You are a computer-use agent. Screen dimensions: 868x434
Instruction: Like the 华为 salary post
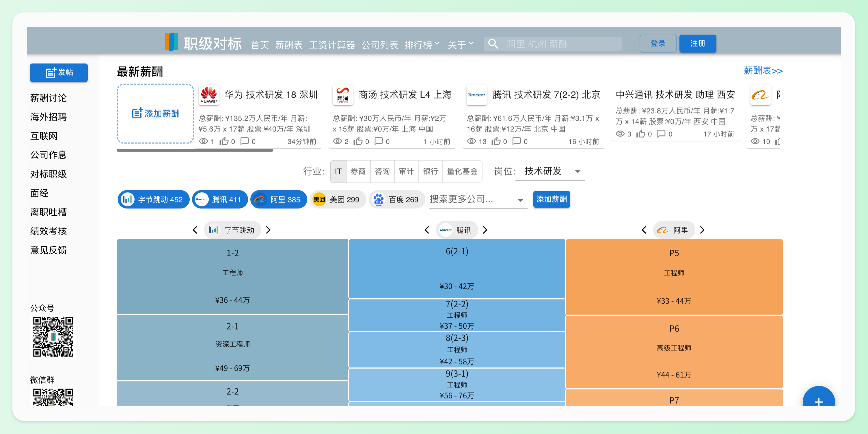224,141
